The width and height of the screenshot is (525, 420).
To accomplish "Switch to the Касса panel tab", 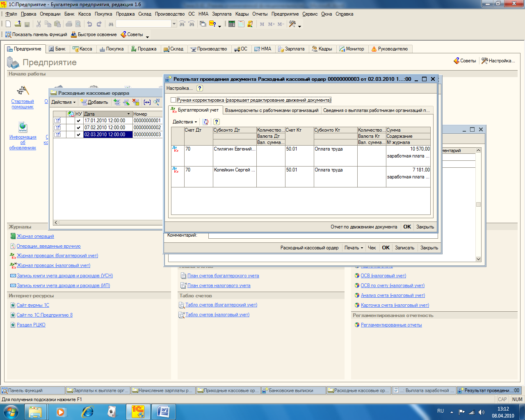I will (x=82, y=49).
